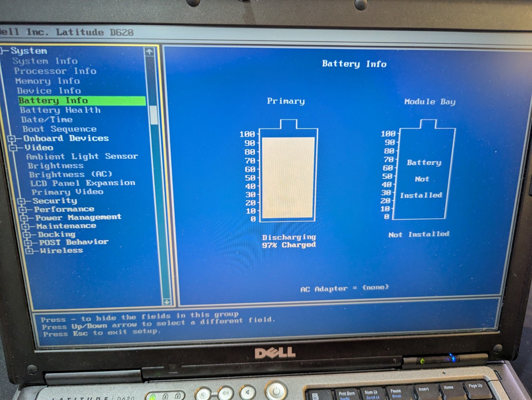
Task: Open Battery Health entry
Action: coord(60,110)
